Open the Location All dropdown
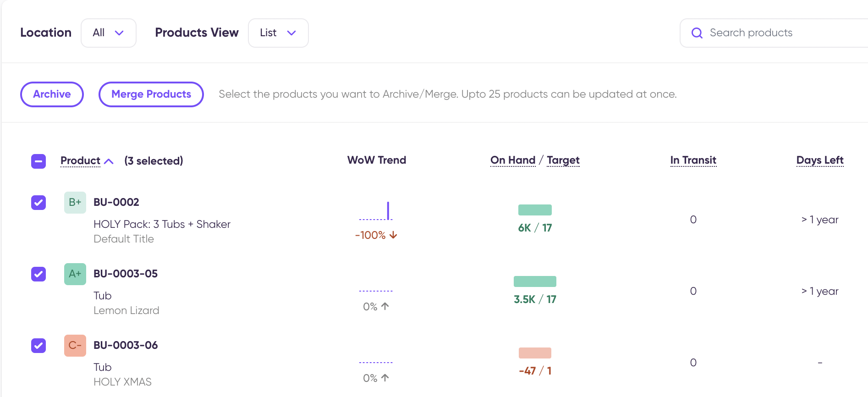868x397 pixels. 109,33
